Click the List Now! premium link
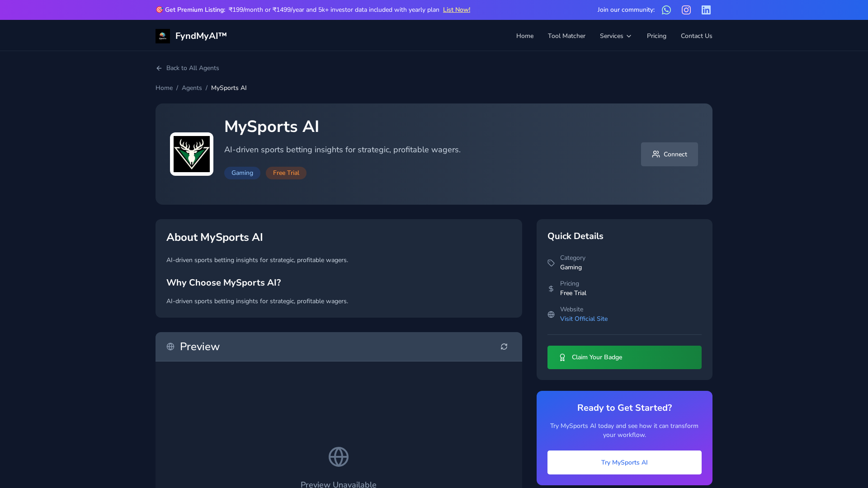Viewport: 868px width, 488px height. 456,10
